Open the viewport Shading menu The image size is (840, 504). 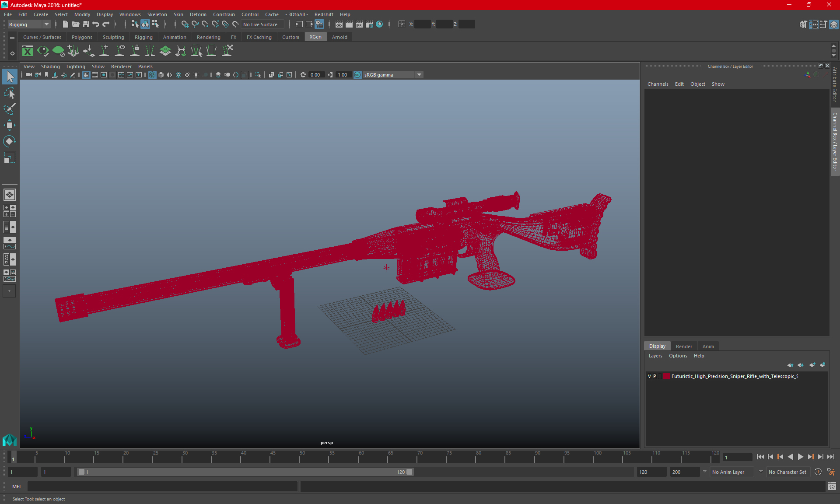pos(50,66)
